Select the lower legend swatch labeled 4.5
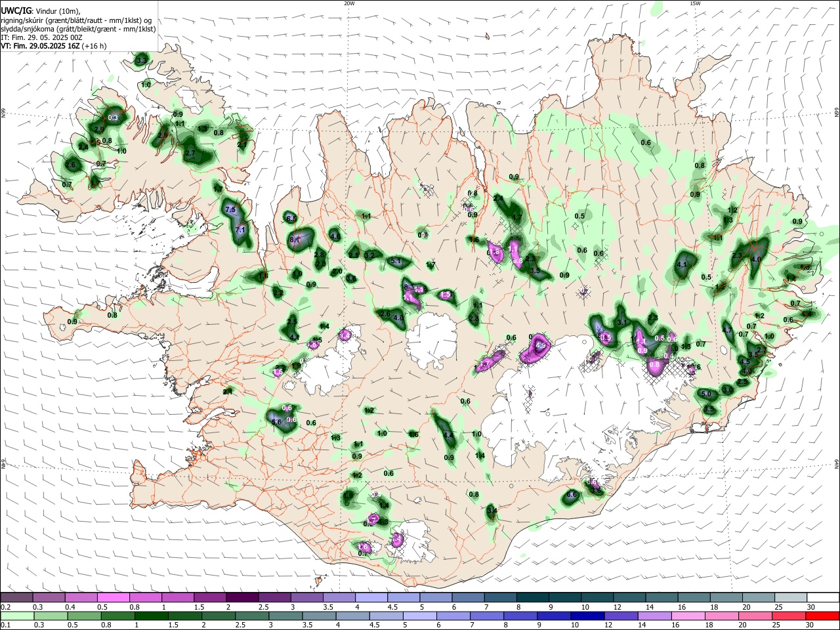 click(386, 616)
